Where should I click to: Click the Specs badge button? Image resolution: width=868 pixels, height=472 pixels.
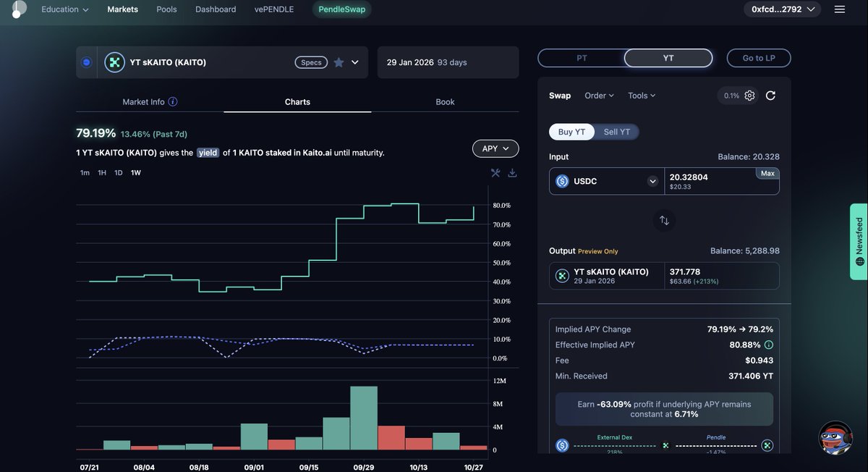coord(311,62)
